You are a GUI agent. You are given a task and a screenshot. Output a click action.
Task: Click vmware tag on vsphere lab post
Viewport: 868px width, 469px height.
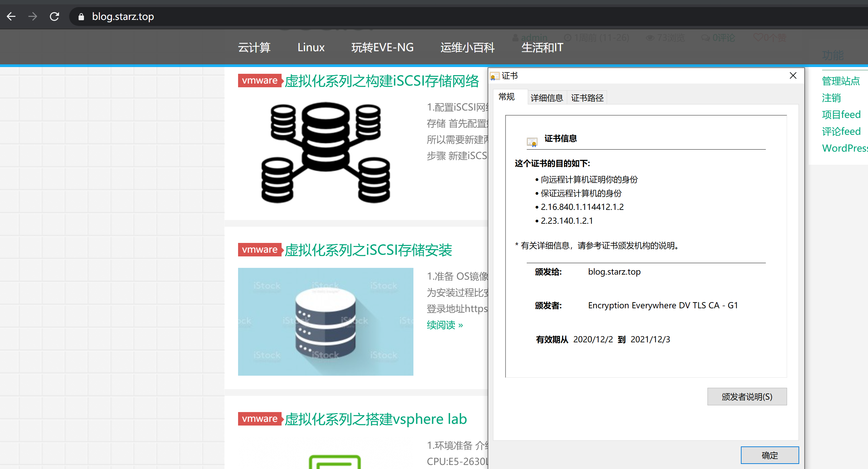point(260,419)
